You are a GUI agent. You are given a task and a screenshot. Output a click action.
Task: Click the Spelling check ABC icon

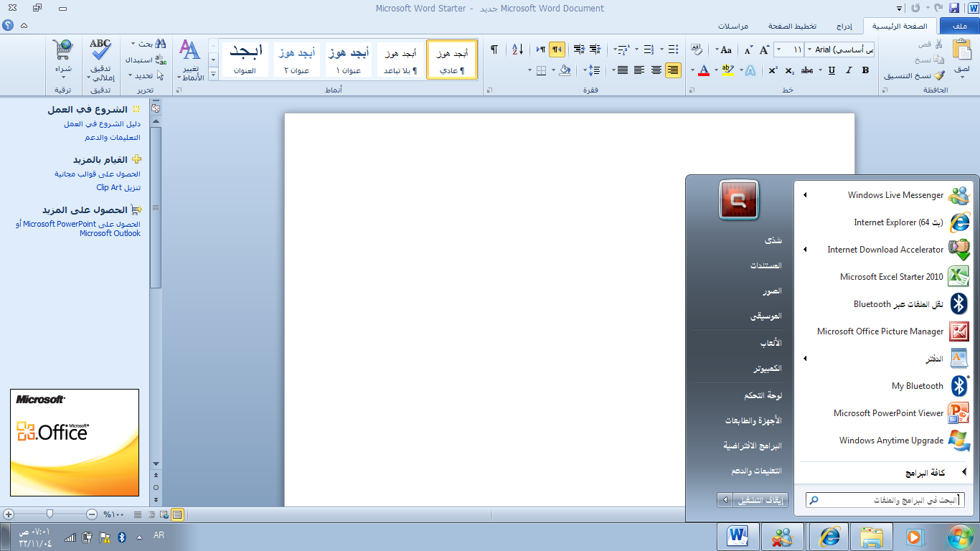click(x=100, y=49)
